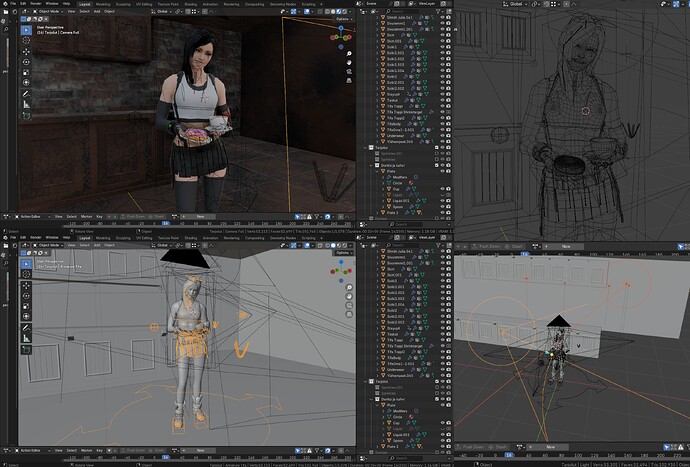Click frame 16 playhead in the bottom-left window timeline
Image resolution: width=690 pixels, height=467 pixels.
(165, 457)
